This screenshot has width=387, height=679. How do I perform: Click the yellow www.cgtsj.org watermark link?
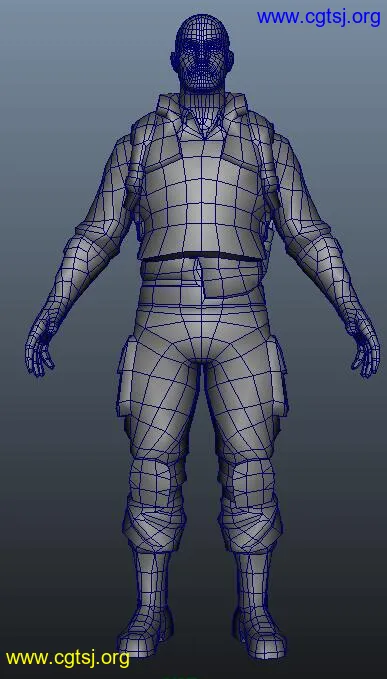pyautogui.click(x=68, y=658)
